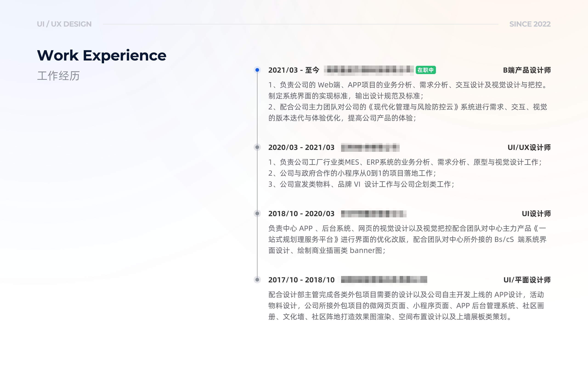Click the UI/UX设计师 job title

[529, 147]
